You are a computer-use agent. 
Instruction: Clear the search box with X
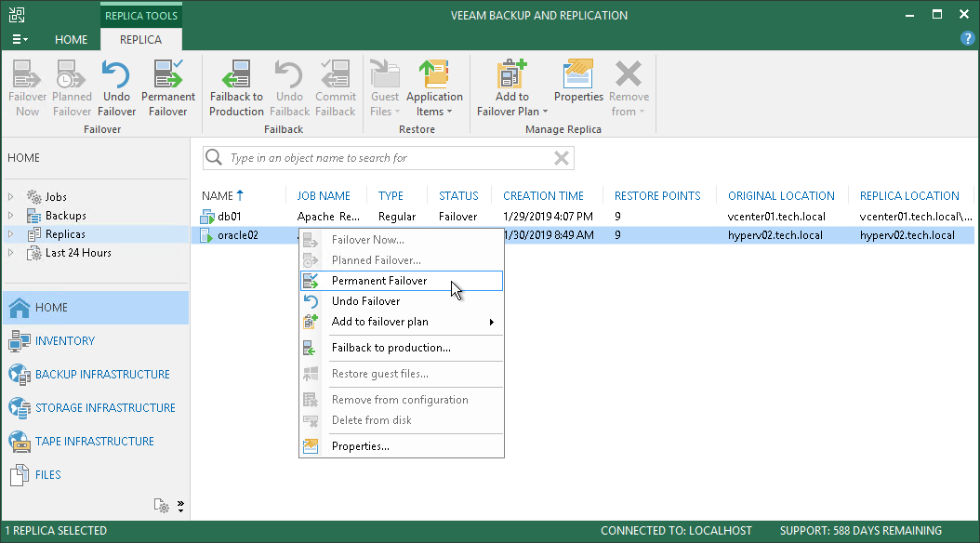click(x=561, y=158)
